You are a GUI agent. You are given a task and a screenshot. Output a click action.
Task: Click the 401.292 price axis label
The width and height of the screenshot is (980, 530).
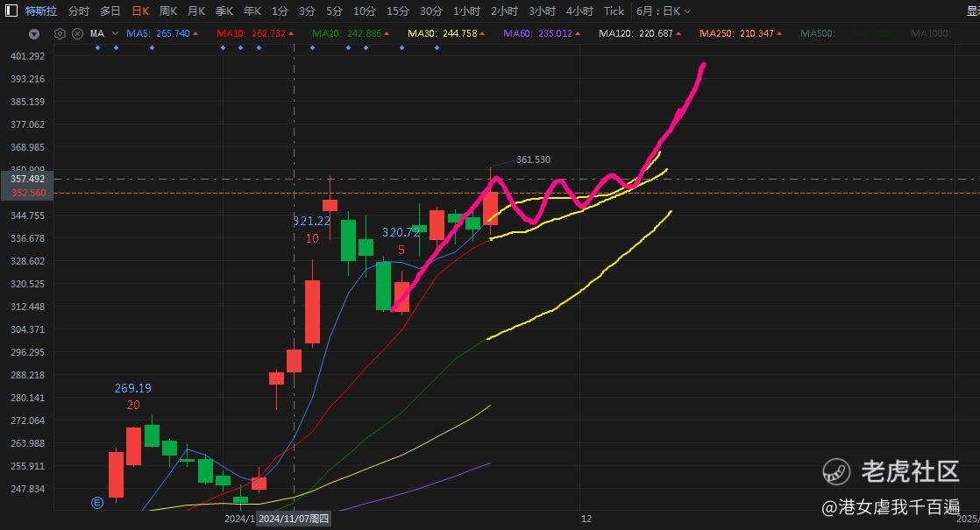(x=27, y=56)
